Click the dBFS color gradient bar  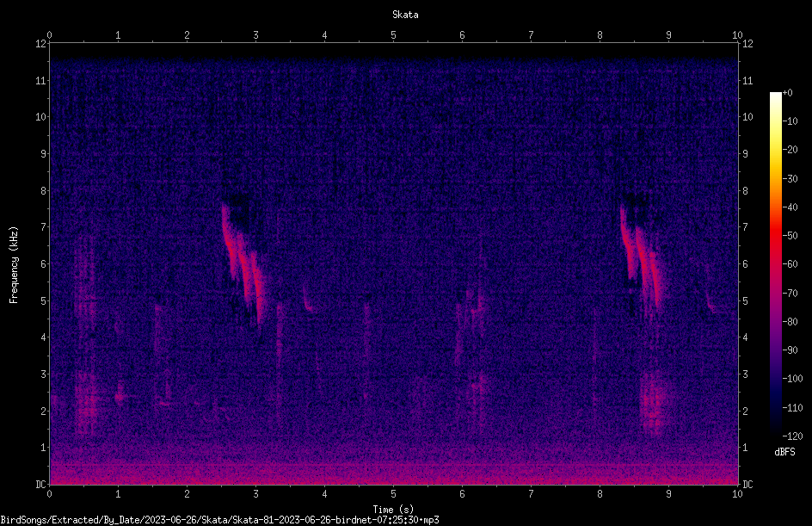point(775,264)
